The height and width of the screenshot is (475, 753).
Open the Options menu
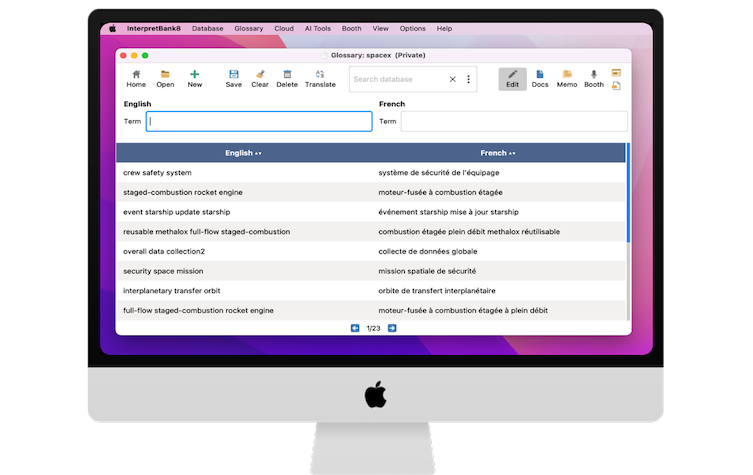click(413, 28)
